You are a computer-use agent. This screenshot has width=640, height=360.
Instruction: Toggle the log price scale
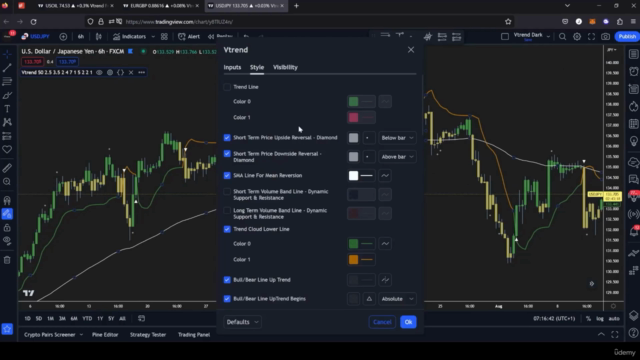click(x=600, y=318)
